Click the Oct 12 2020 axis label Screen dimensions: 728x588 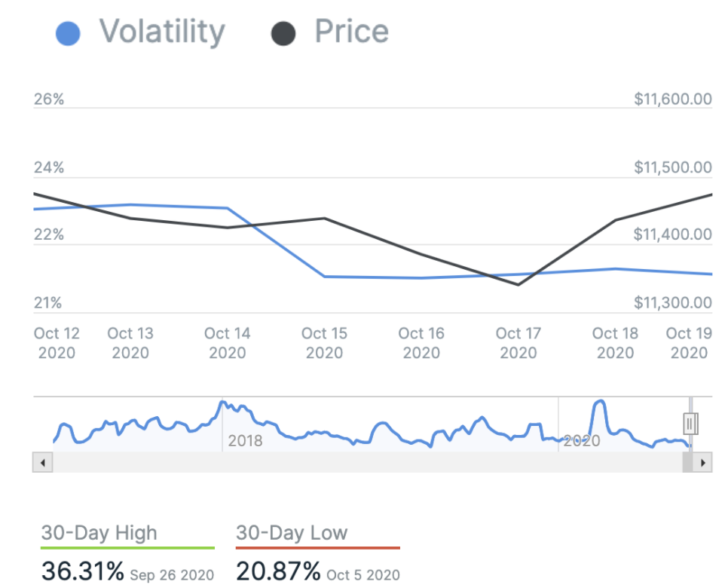coord(57,342)
